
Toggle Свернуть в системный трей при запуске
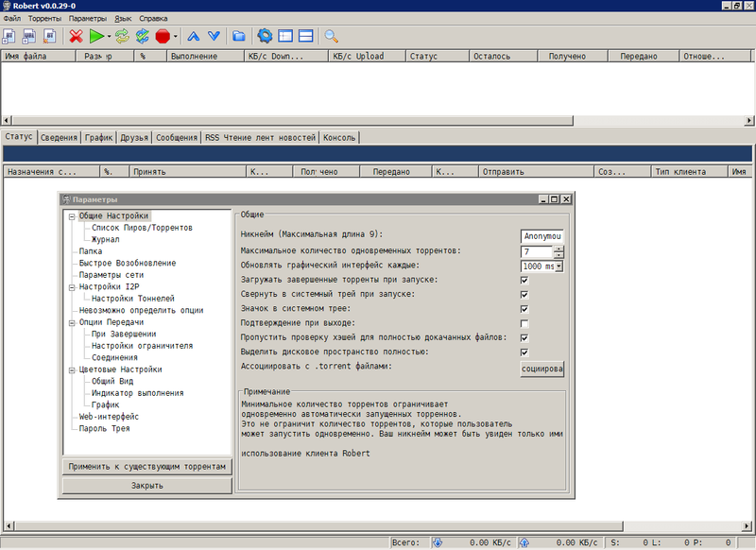[x=524, y=295]
